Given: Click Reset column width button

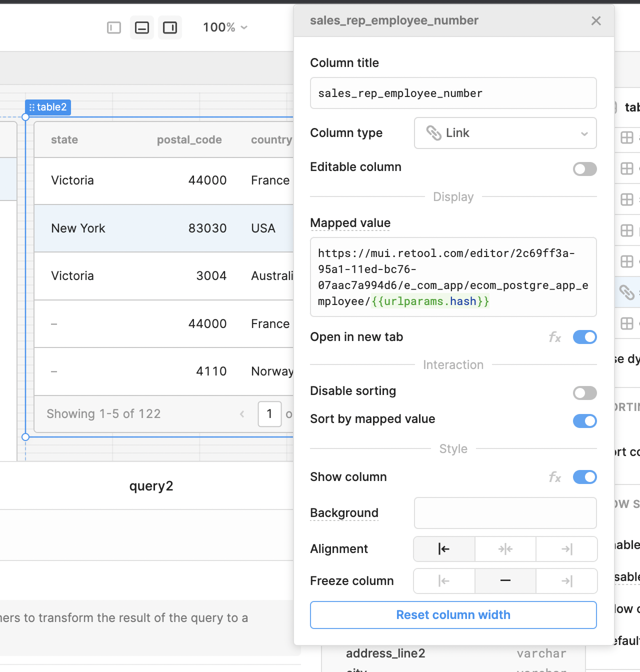Looking at the screenshot, I should pos(453,615).
